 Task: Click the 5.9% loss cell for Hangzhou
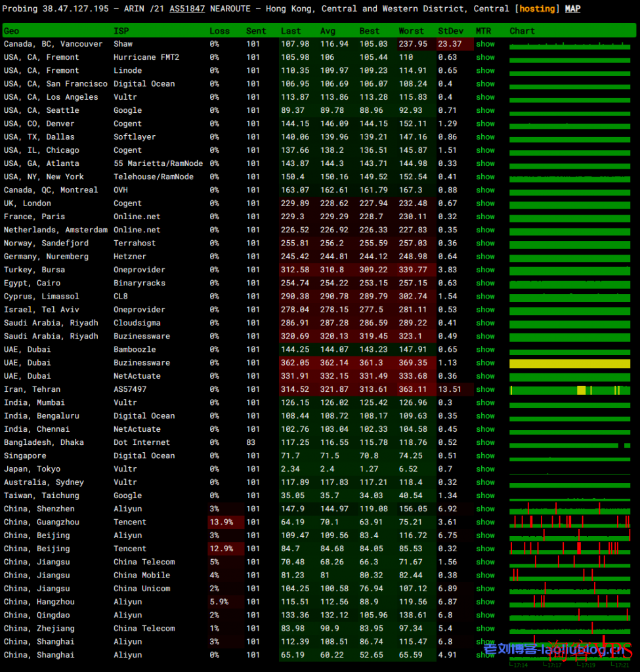pos(226,602)
